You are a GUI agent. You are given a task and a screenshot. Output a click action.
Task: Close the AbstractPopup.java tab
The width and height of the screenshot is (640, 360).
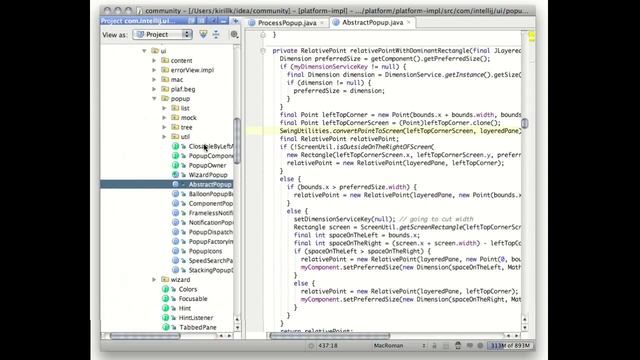pos(409,22)
